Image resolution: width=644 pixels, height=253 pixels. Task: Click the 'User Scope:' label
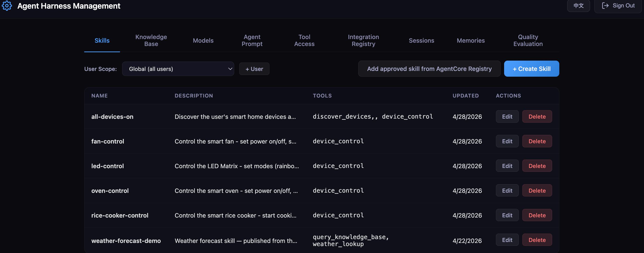point(100,69)
